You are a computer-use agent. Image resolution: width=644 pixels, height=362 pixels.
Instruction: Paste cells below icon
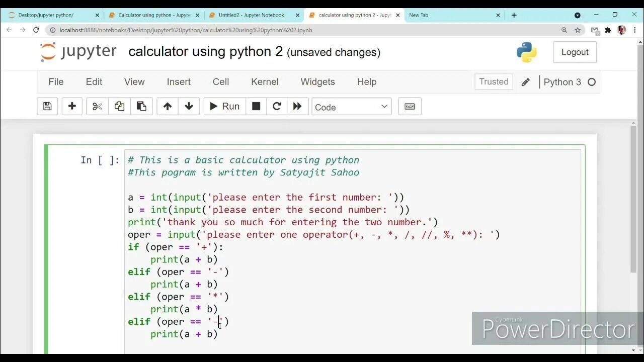[141, 106]
